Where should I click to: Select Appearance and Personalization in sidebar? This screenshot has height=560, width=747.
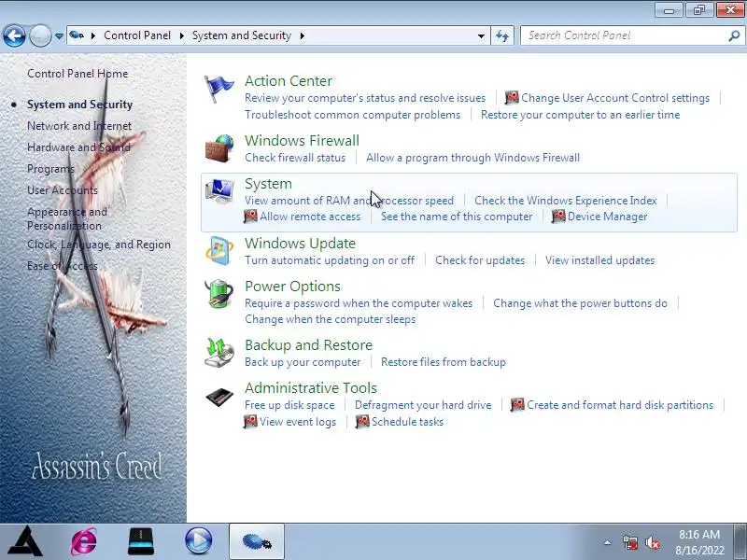pyautogui.click(x=67, y=218)
